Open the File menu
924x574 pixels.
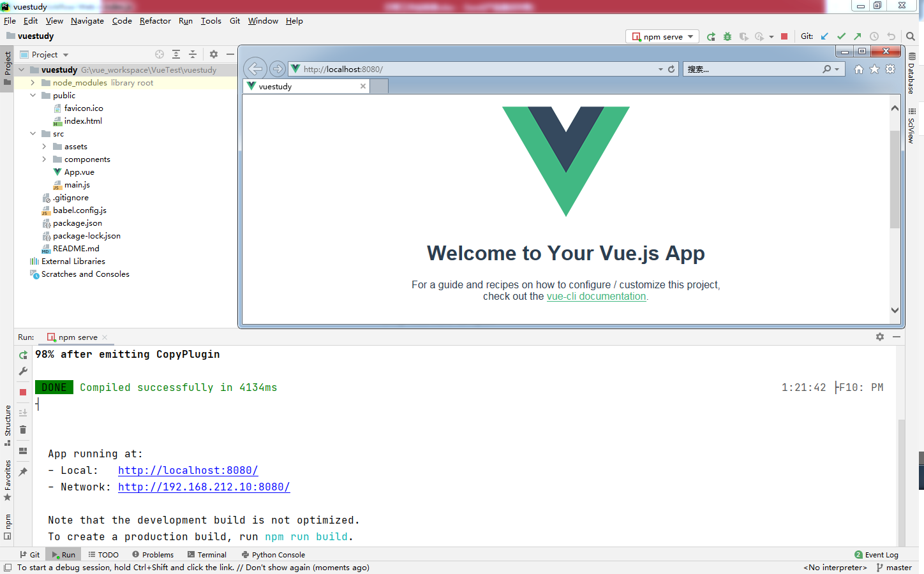pos(10,21)
